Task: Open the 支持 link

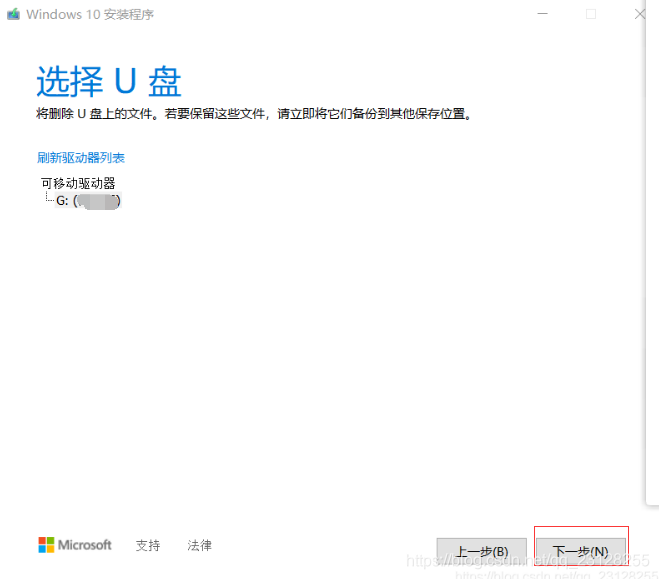Action: click(x=148, y=545)
